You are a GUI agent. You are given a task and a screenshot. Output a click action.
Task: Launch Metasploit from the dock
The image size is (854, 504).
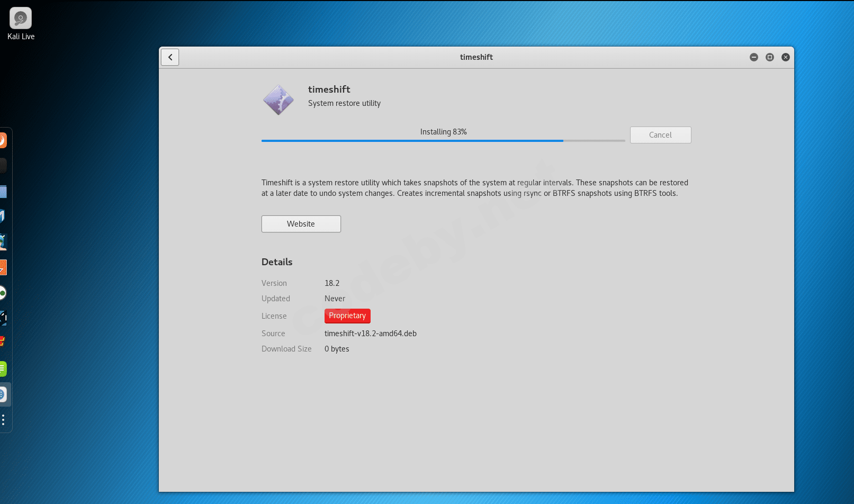tap(3, 216)
